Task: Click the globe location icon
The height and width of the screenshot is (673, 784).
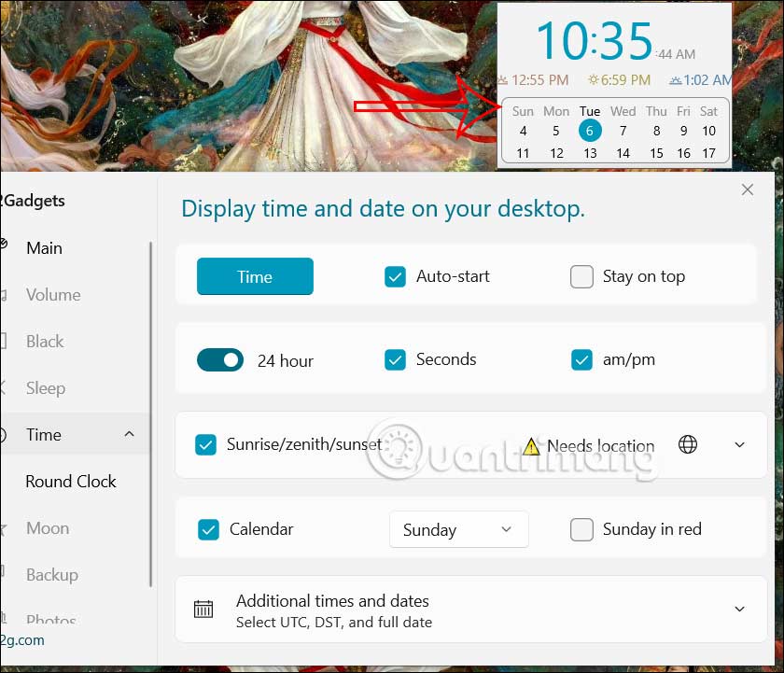Action: (x=688, y=444)
